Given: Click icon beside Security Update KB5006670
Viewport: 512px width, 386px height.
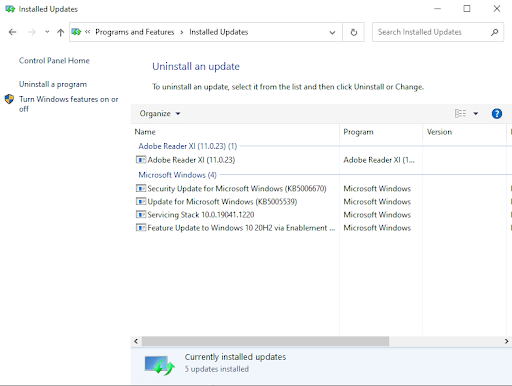Looking at the screenshot, I should coord(141,189).
